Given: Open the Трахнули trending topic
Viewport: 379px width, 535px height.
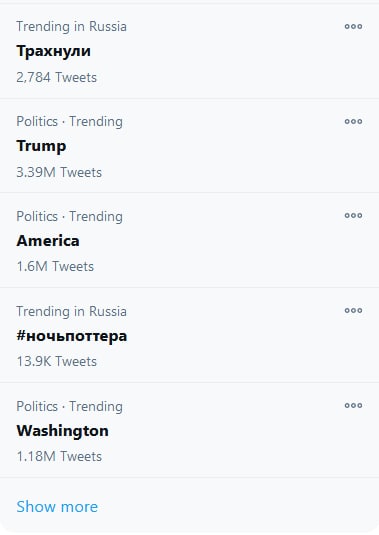Looking at the screenshot, I should click(54, 51).
